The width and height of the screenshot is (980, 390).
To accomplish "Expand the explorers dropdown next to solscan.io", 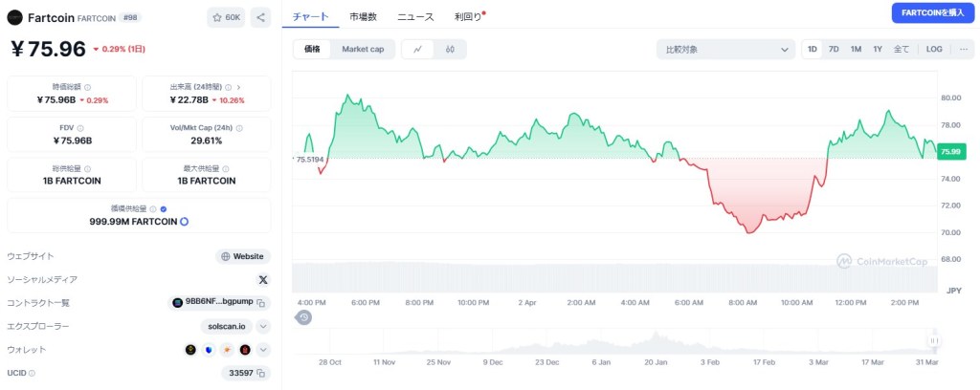I will pos(263,326).
